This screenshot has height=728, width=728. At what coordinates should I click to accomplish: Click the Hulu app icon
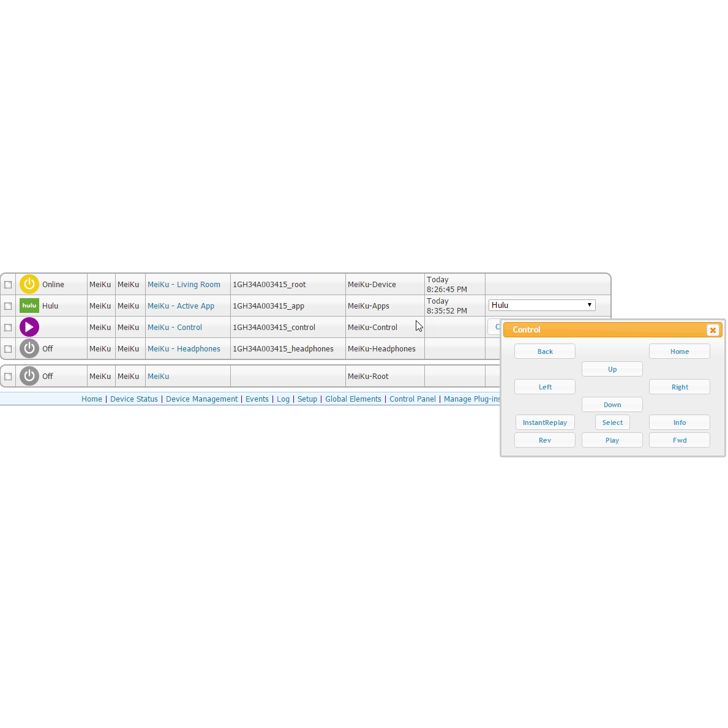pyautogui.click(x=29, y=306)
